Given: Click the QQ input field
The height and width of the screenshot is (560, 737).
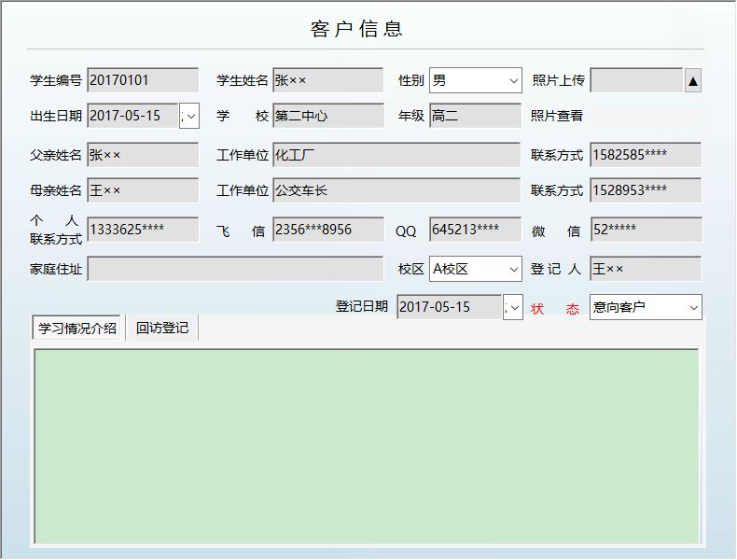Looking at the screenshot, I should click(x=475, y=230).
